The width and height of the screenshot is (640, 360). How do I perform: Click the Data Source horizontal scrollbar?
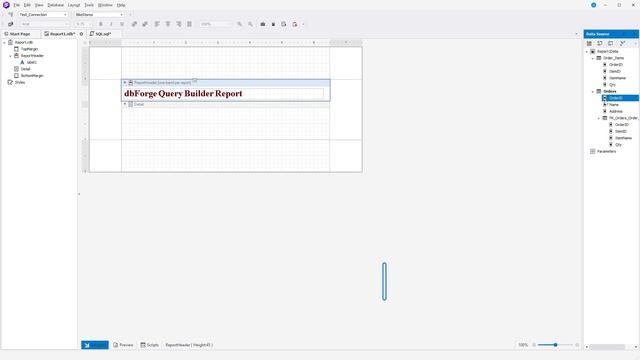tap(606, 347)
